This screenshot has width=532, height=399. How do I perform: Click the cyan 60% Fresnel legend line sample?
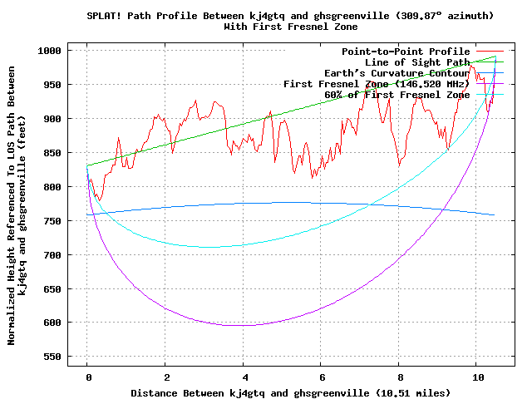(x=490, y=95)
